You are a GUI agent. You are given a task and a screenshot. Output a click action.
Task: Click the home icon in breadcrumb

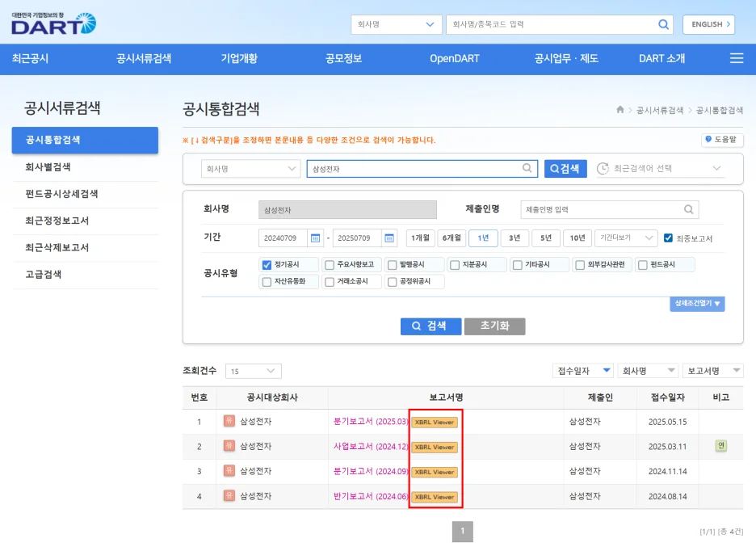pos(619,110)
